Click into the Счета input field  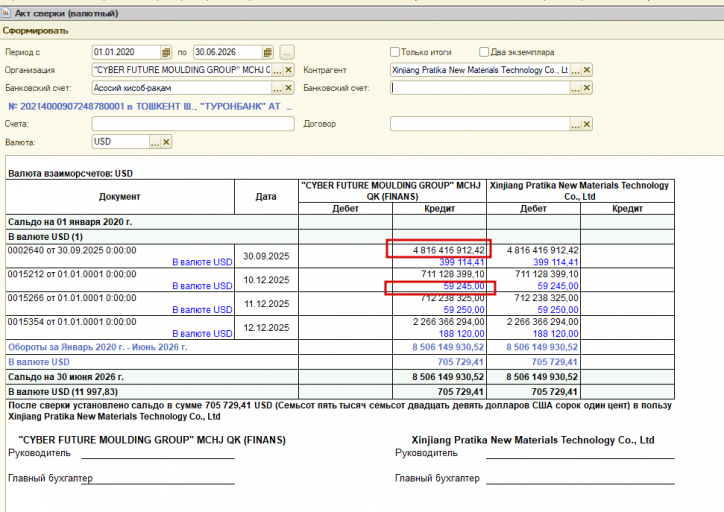tap(193, 124)
